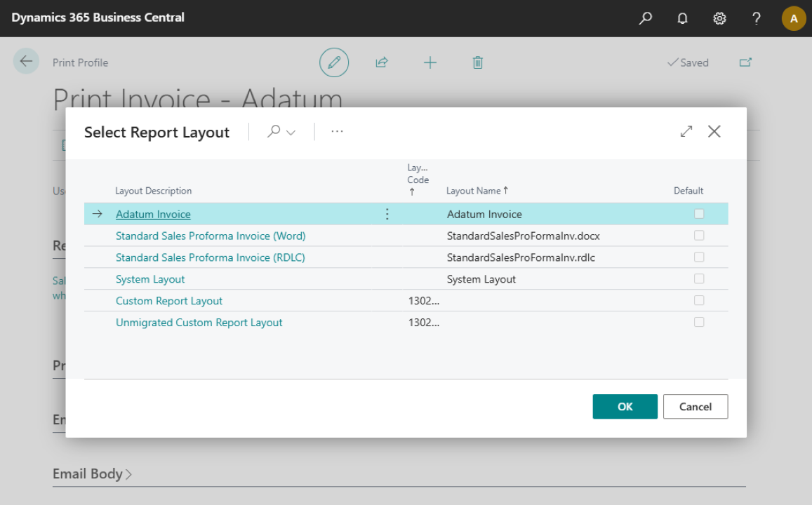Check Default for Proforma Invoice (RDLC)
This screenshot has height=505, width=812.
[x=699, y=257]
